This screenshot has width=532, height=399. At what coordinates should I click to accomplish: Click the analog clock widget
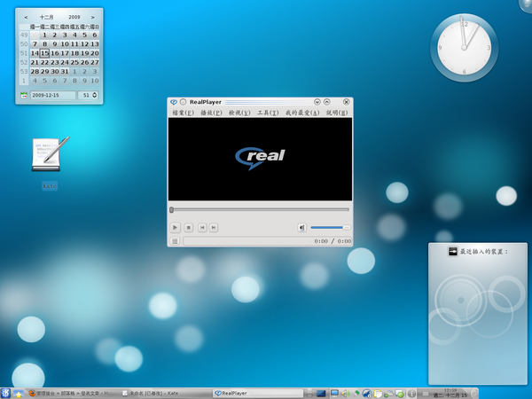[464, 48]
